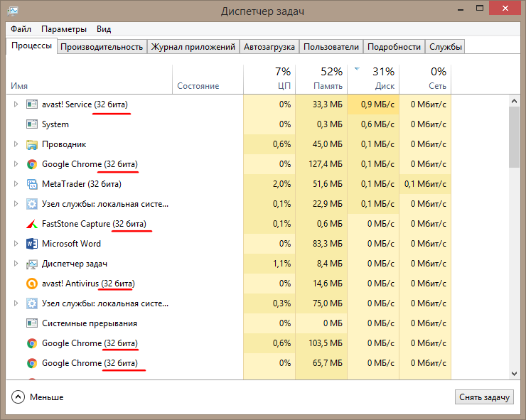Open the Файл menu
This screenshot has height=420, width=526.
point(21,29)
